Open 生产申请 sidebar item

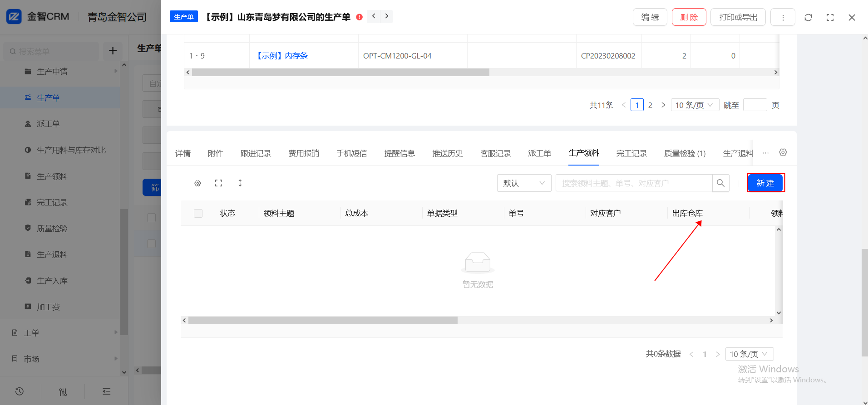pyautogui.click(x=52, y=72)
